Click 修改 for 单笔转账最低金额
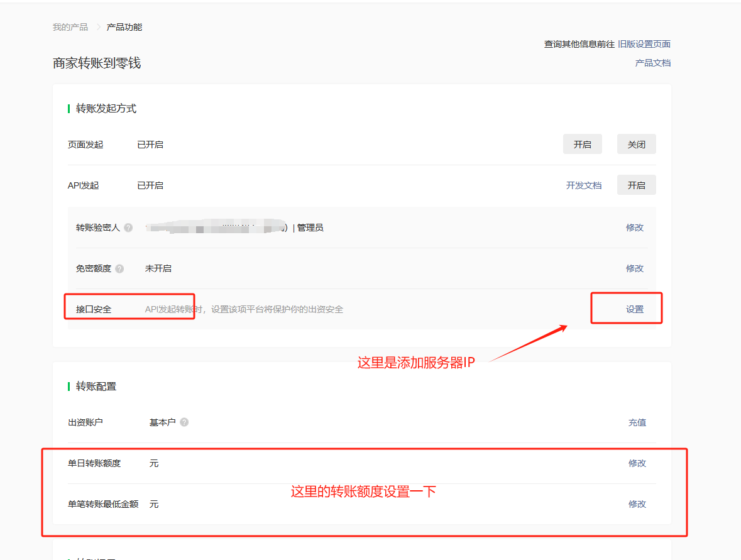 pyautogui.click(x=637, y=504)
